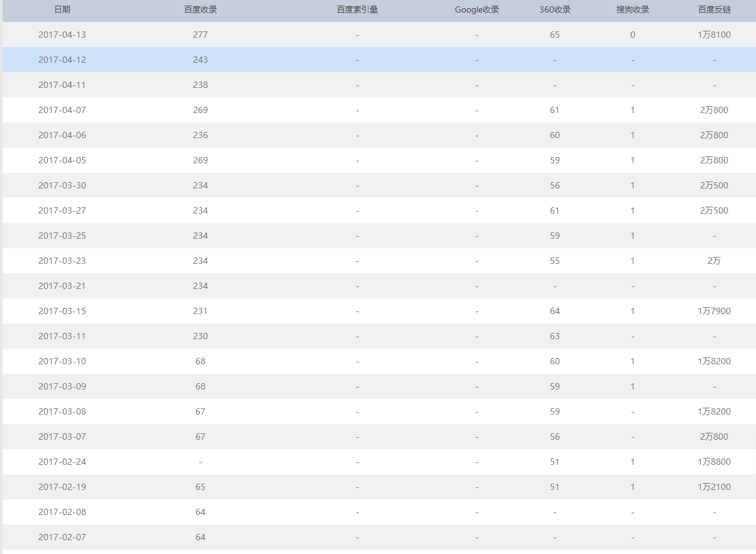Click backlink 1万8200 in the 2017-03-10 row

click(x=715, y=361)
